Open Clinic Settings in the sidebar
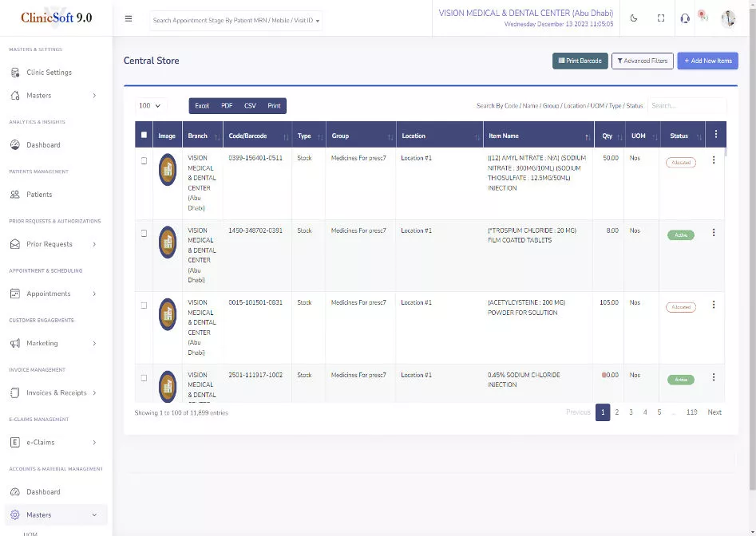 [49, 73]
